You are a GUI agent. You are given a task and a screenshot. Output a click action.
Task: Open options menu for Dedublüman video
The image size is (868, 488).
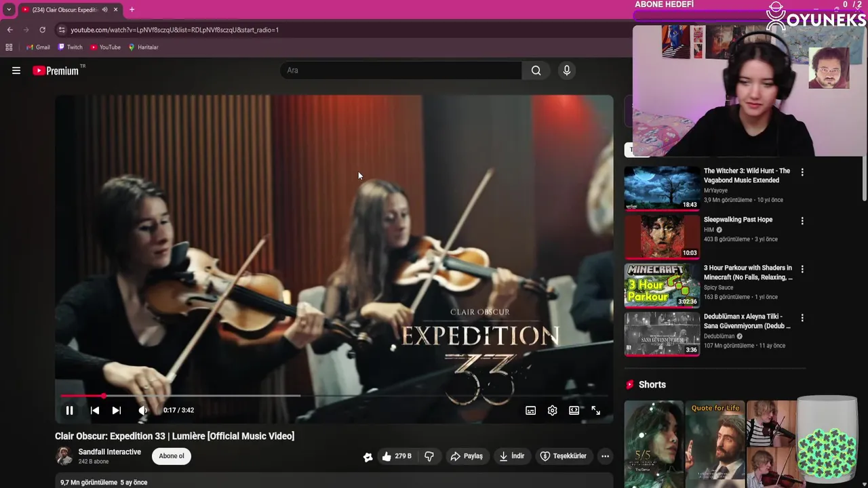click(x=802, y=318)
